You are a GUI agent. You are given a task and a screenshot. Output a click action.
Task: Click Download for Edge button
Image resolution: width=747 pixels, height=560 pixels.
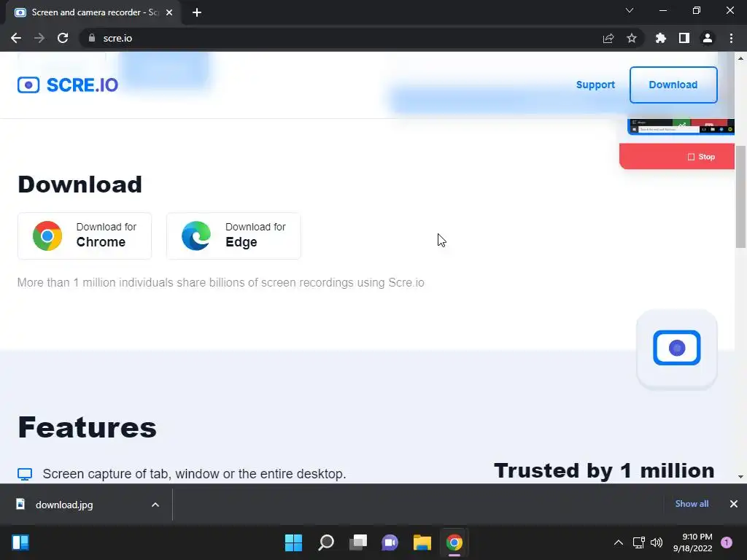tap(233, 236)
